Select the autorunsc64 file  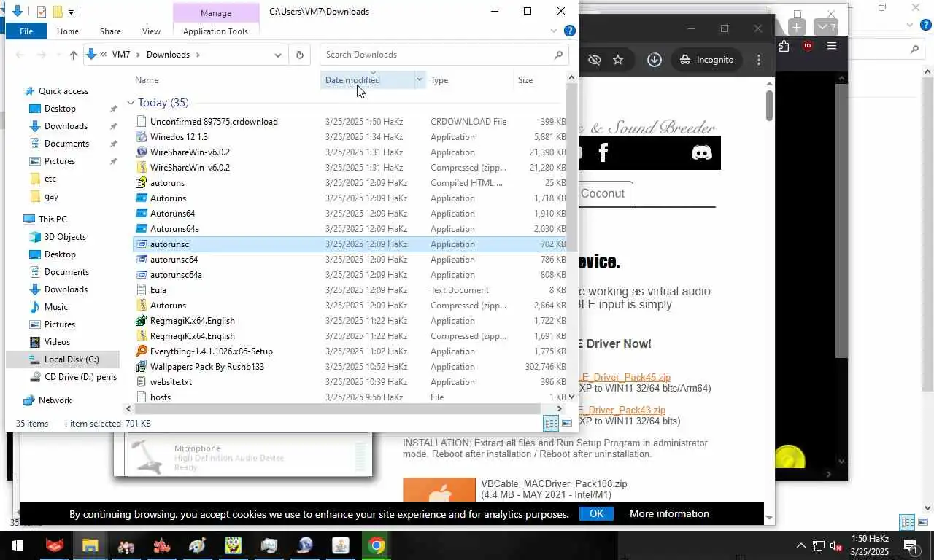point(174,260)
